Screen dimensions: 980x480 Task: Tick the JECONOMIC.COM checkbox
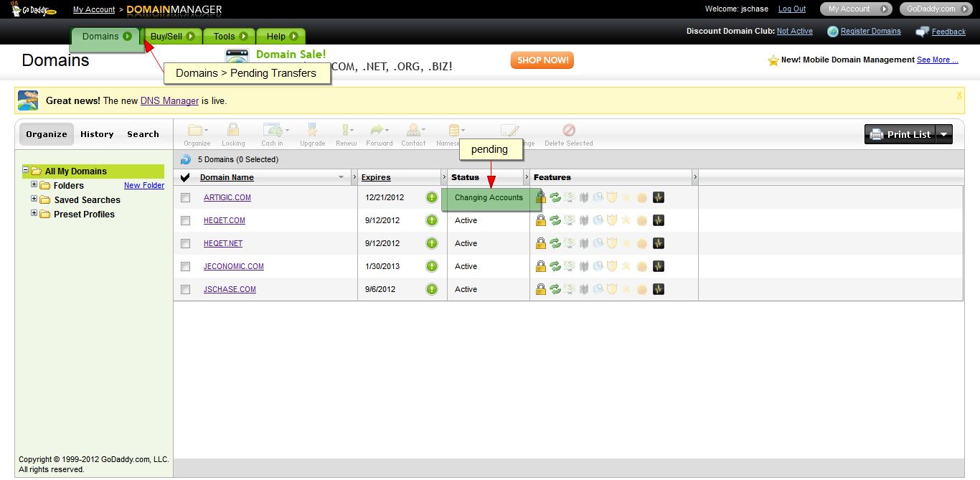(x=185, y=266)
